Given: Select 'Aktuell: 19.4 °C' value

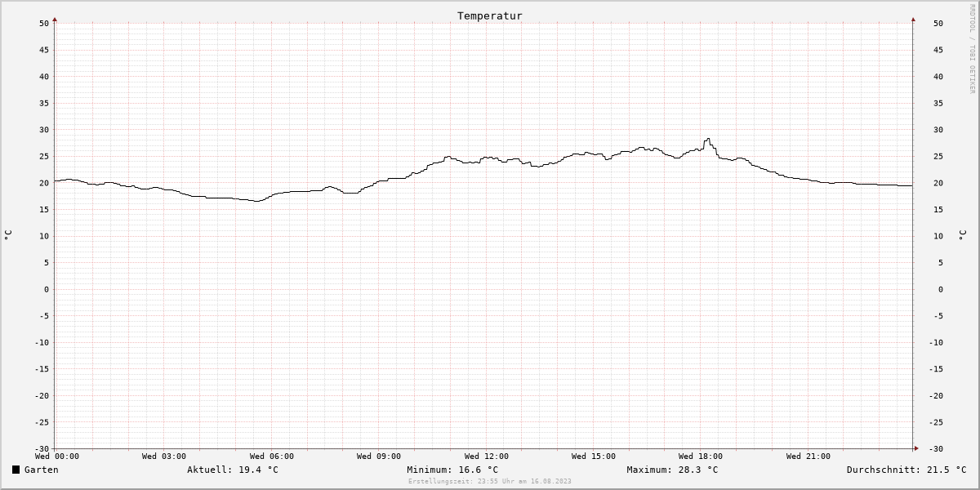Looking at the screenshot, I should 233,470.
